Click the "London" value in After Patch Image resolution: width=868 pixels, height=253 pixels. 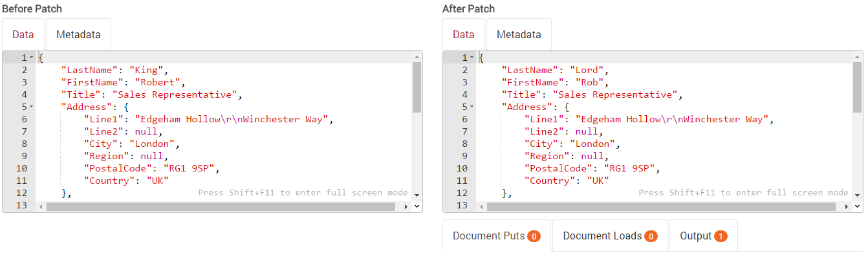592,144
